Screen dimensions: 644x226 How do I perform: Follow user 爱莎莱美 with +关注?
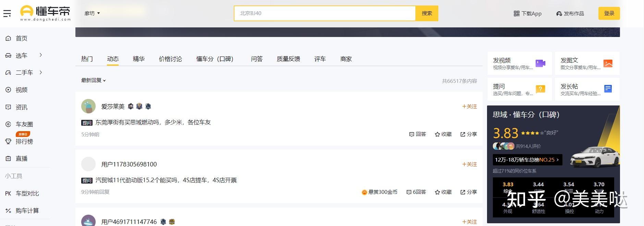pos(470,106)
